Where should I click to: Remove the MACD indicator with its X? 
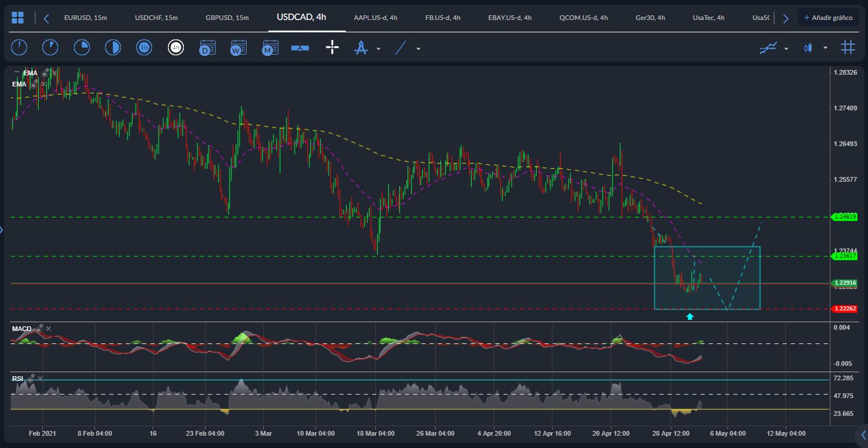pyautogui.click(x=48, y=329)
